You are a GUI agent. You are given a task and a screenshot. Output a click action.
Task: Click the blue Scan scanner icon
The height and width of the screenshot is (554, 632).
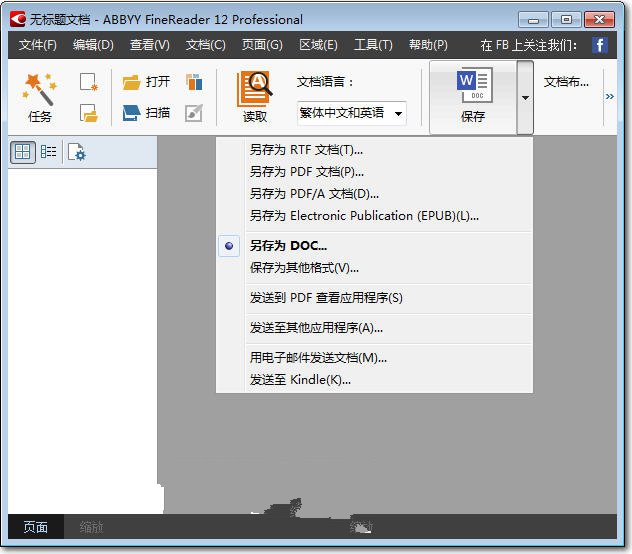point(131,113)
